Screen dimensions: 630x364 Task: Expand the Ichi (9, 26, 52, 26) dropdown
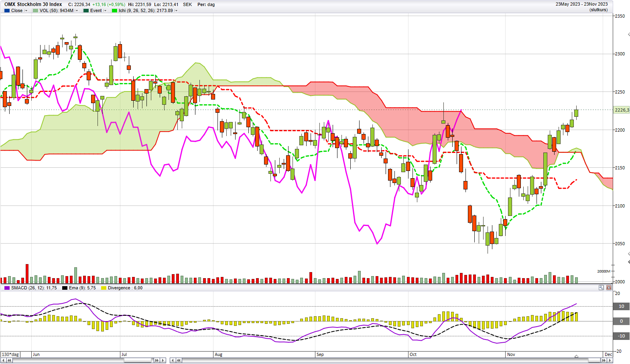click(176, 11)
